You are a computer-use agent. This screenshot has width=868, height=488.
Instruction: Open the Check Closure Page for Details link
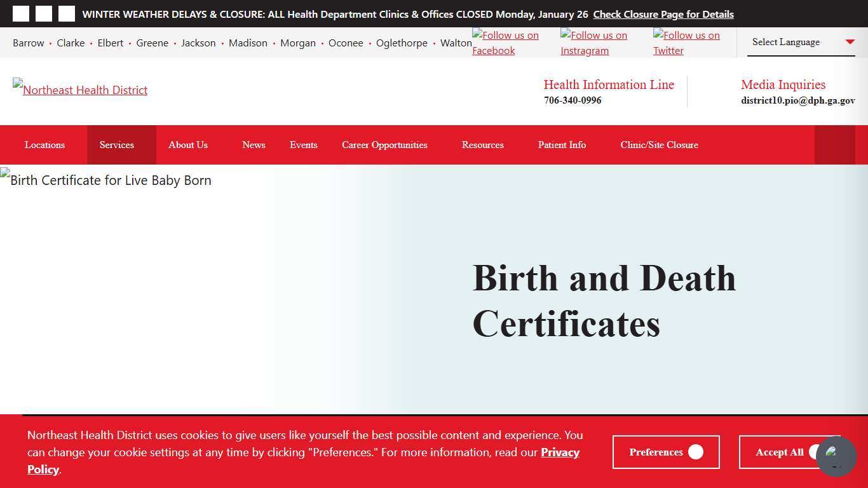(663, 14)
